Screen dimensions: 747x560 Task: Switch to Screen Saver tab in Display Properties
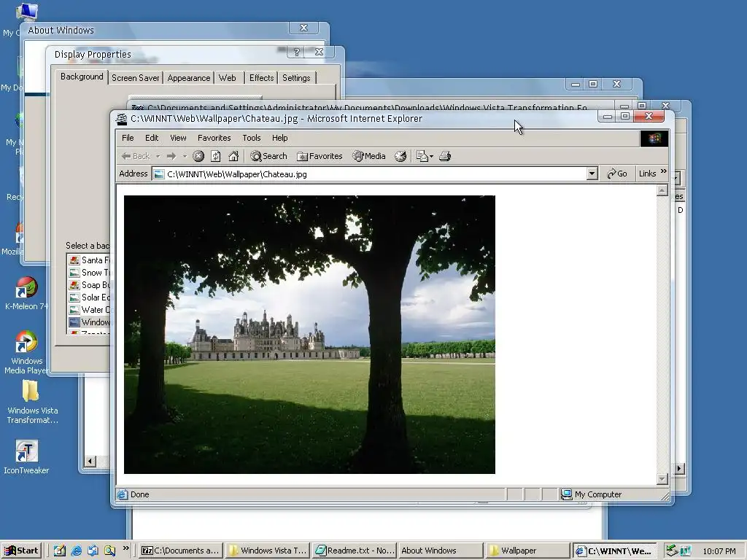click(135, 78)
